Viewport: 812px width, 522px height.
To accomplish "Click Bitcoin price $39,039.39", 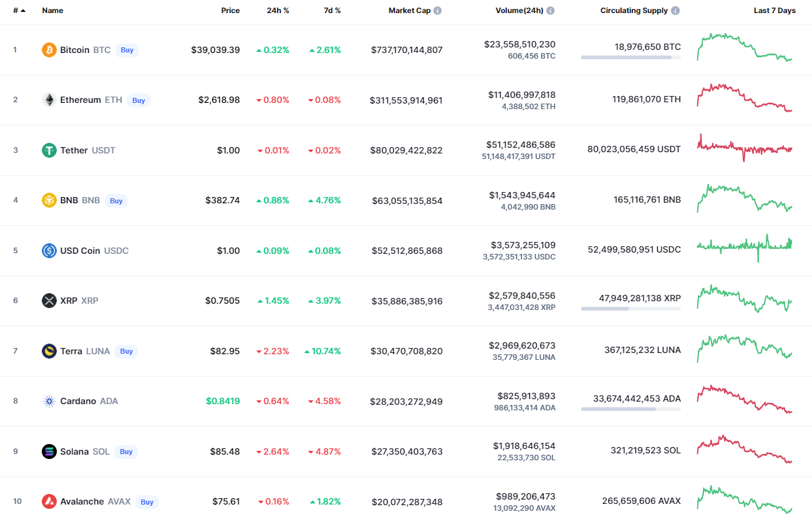I will pyautogui.click(x=215, y=50).
